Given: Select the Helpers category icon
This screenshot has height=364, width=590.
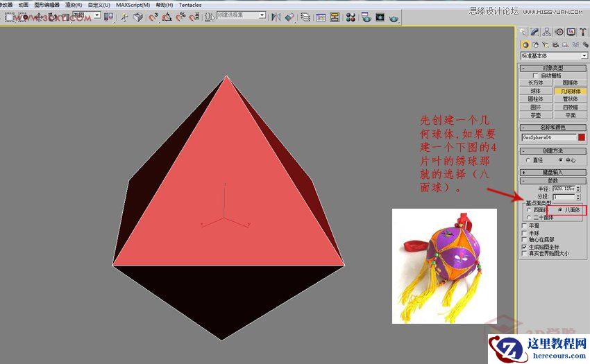Looking at the screenshot, I should coord(565,45).
